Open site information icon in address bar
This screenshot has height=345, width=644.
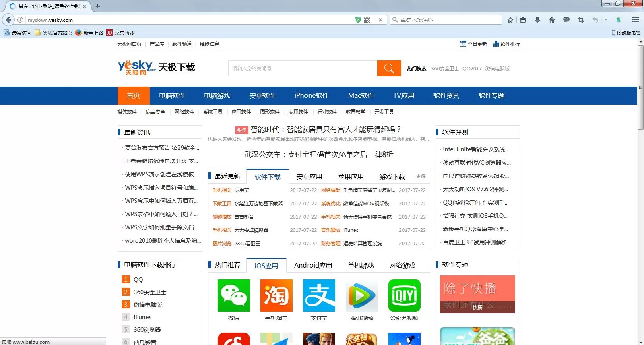(x=20, y=20)
